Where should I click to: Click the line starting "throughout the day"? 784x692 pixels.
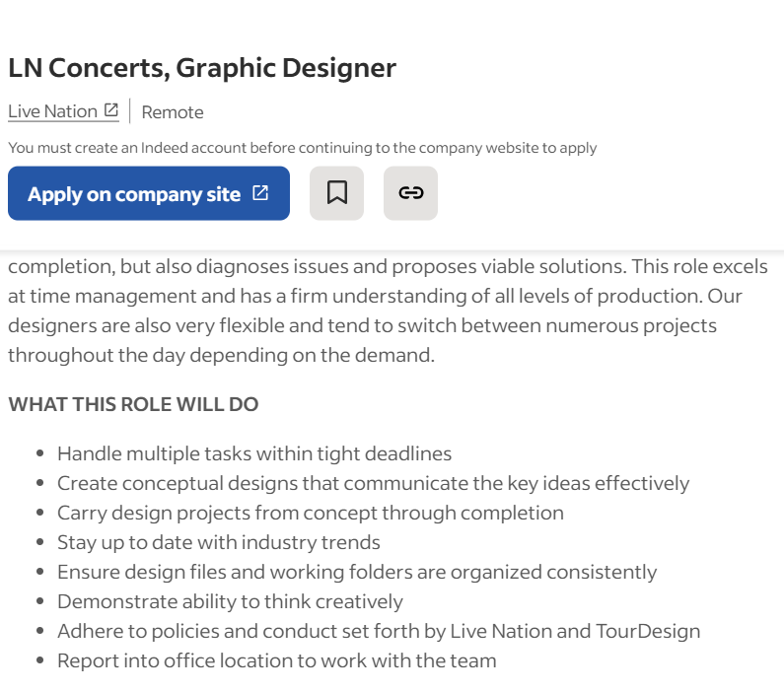click(x=221, y=355)
